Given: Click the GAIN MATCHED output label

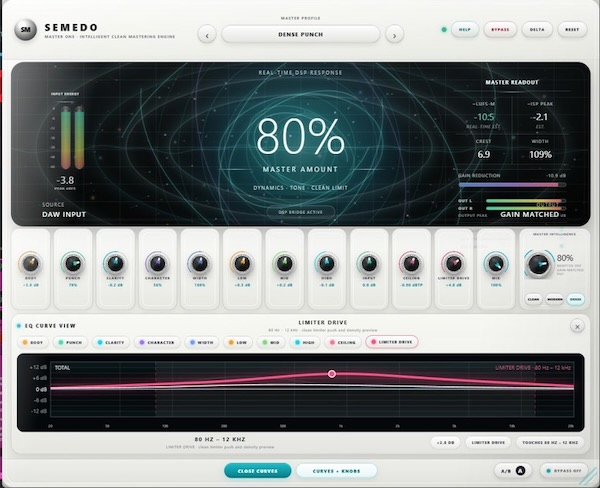Looking at the screenshot, I should click(529, 214).
